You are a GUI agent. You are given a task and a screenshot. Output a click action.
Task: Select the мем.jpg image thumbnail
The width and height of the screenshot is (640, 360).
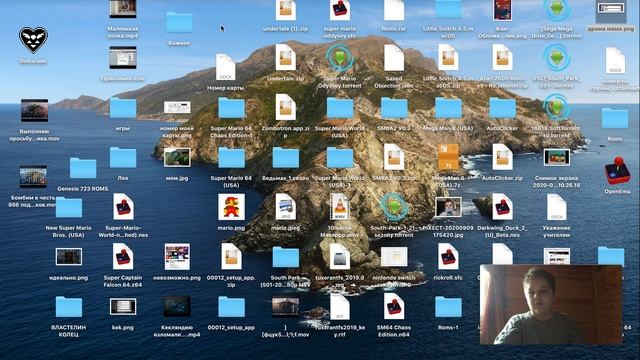pyautogui.click(x=177, y=158)
